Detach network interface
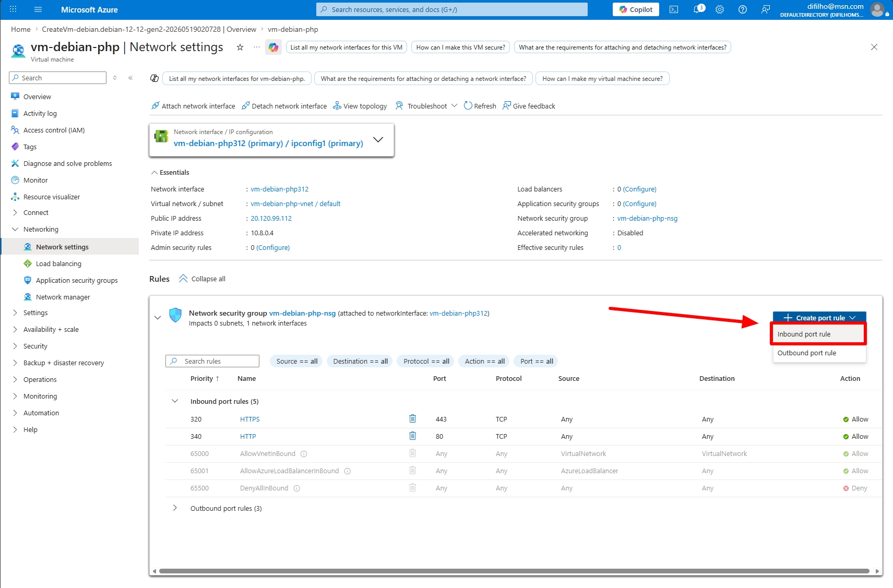893x588 pixels. (284, 106)
